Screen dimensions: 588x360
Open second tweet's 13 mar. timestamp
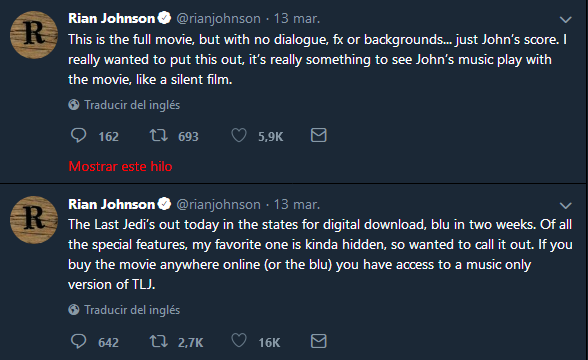[x=297, y=204]
